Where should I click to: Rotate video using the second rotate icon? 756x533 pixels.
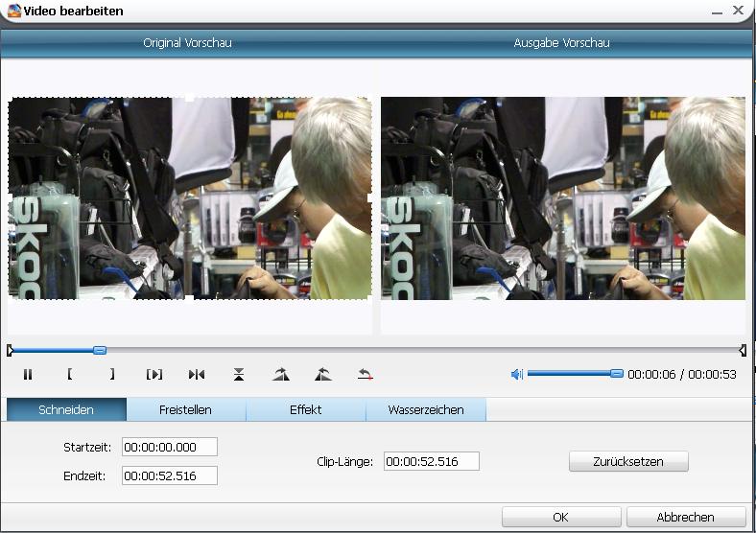click(323, 375)
